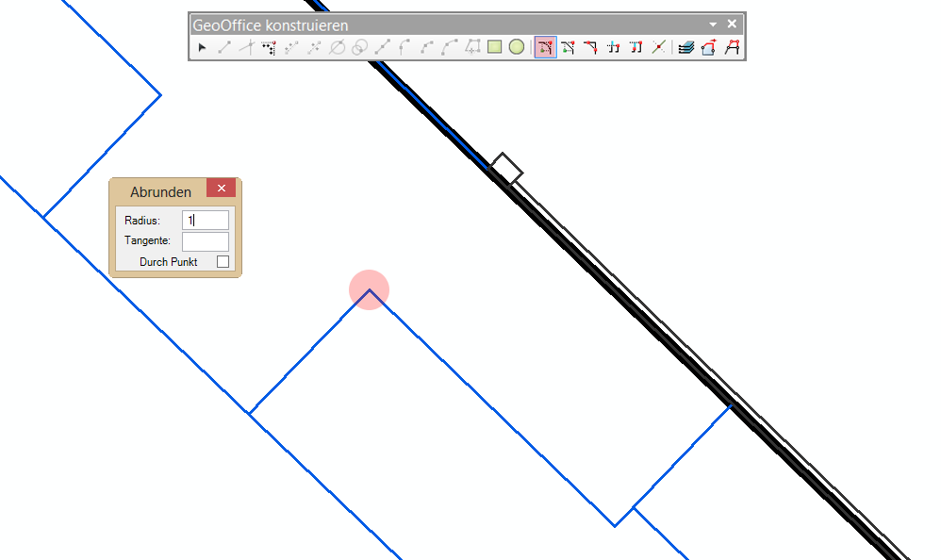941x560 pixels.
Task: Select the polygon shape tool
Action: point(472,47)
